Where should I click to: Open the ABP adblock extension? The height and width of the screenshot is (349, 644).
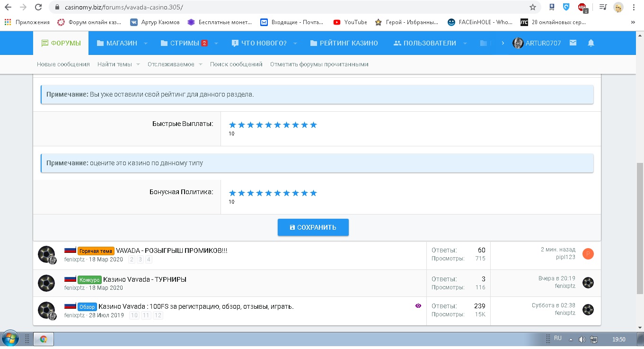point(582,8)
